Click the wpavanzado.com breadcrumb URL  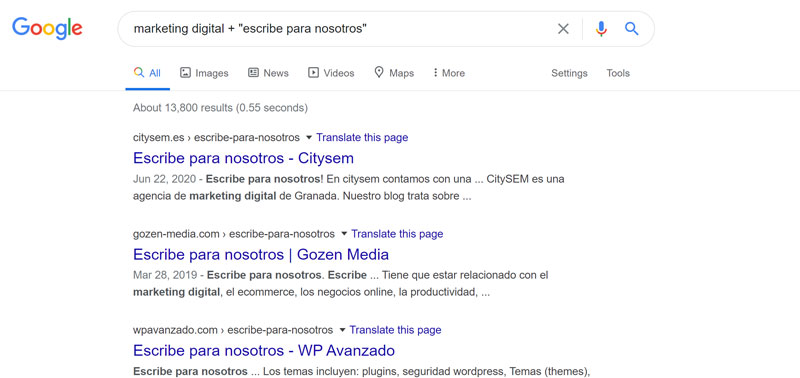(x=233, y=330)
